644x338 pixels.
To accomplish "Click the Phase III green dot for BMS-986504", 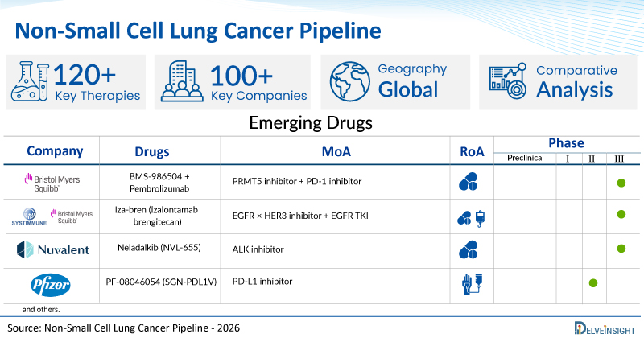I will tap(621, 183).
